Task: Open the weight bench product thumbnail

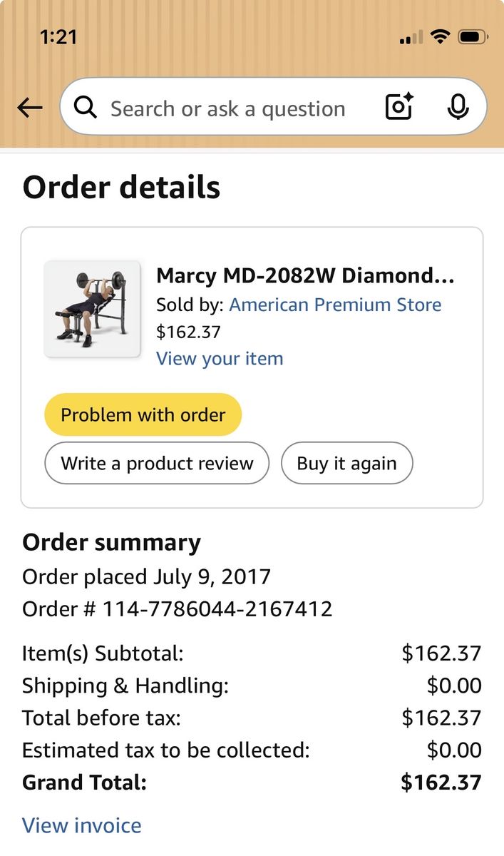Action: pyautogui.click(x=92, y=308)
